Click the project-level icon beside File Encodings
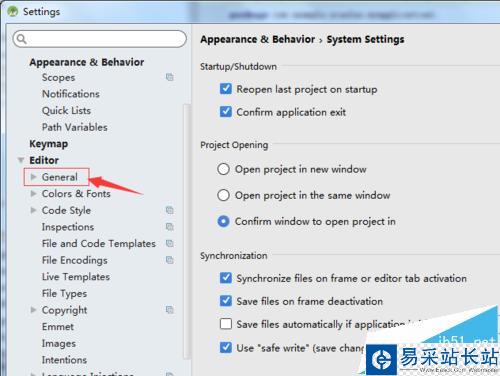Viewport: 500px width, 376px height. pos(169,260)
